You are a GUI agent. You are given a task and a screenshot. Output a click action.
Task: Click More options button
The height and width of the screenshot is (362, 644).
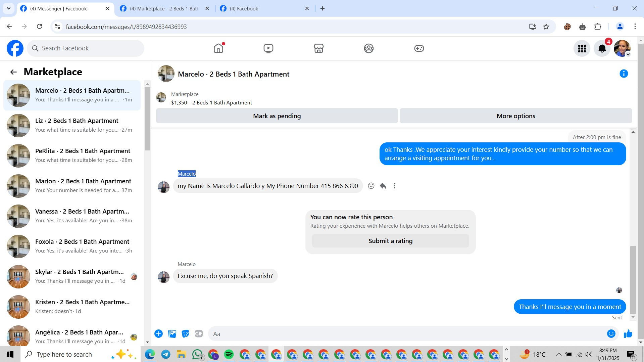(516, 116)
